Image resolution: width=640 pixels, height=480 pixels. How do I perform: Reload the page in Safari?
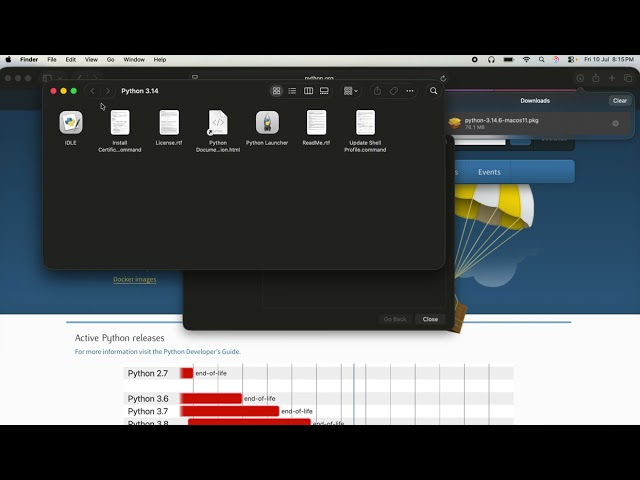(443, 78)
